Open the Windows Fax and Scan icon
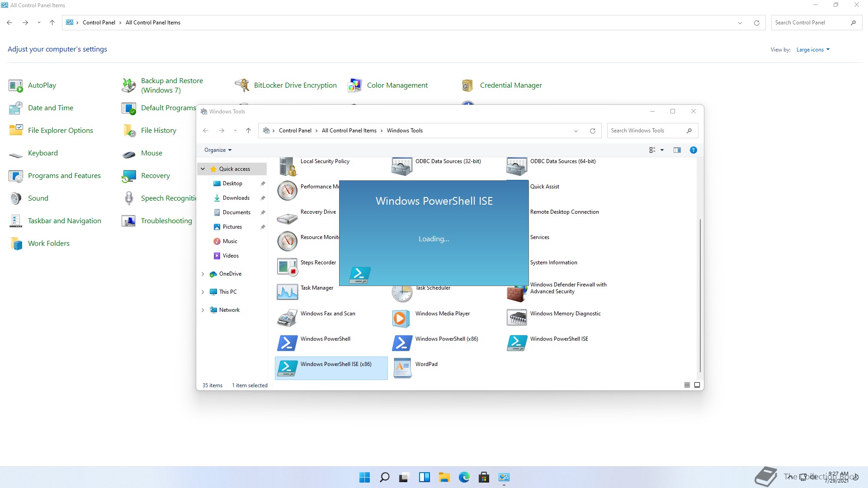Viewport: 868px width, 488px height. (x=288, y=318)
